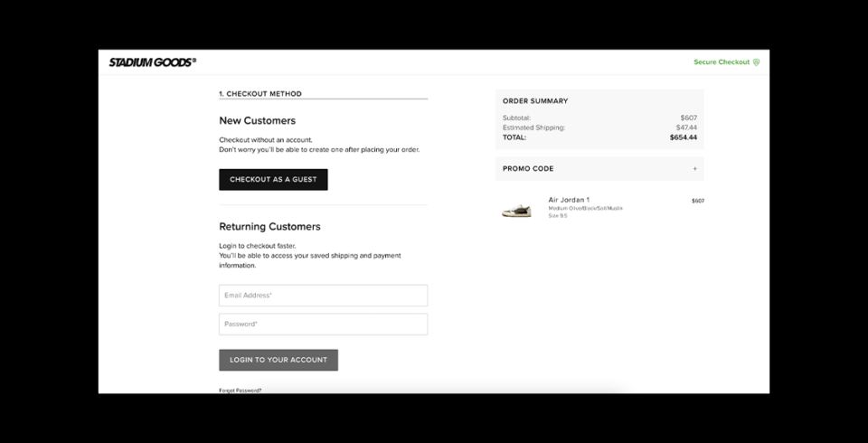868x443 pixels.
Task: Click the Order Summary heading
Action: [x=535, y=101]
